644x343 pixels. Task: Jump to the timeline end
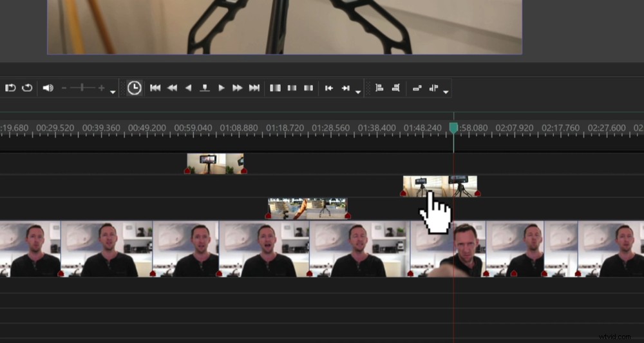point(254,88)
